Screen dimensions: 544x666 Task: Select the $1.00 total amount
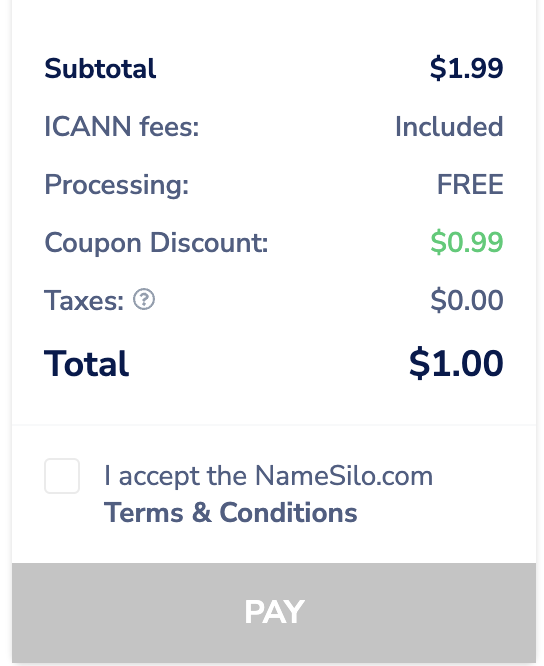coord(456,363)
